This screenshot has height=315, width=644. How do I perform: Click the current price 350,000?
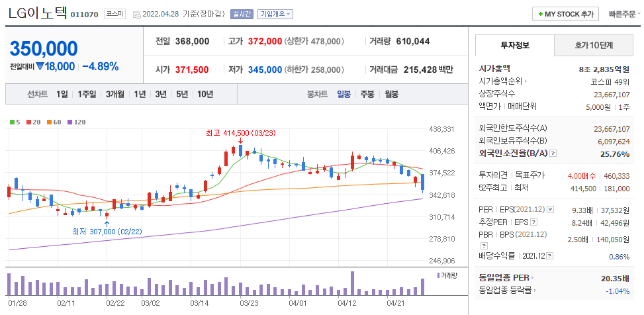coord(44,48)
